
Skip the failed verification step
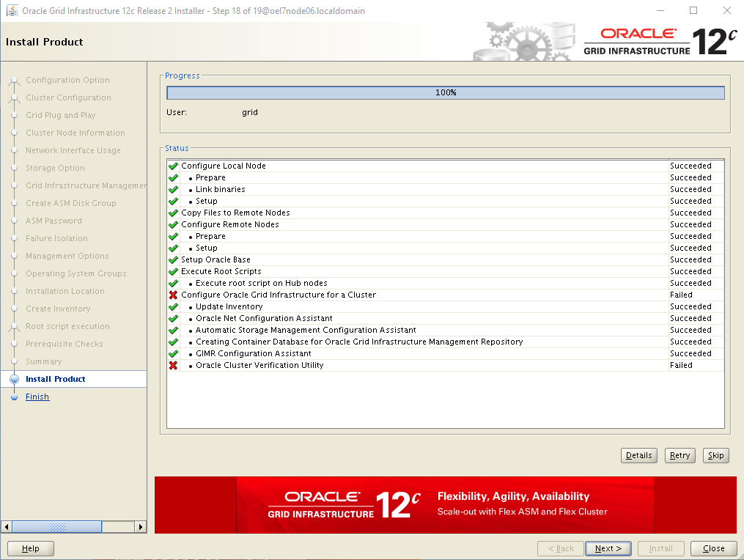(x=716, y=455)
